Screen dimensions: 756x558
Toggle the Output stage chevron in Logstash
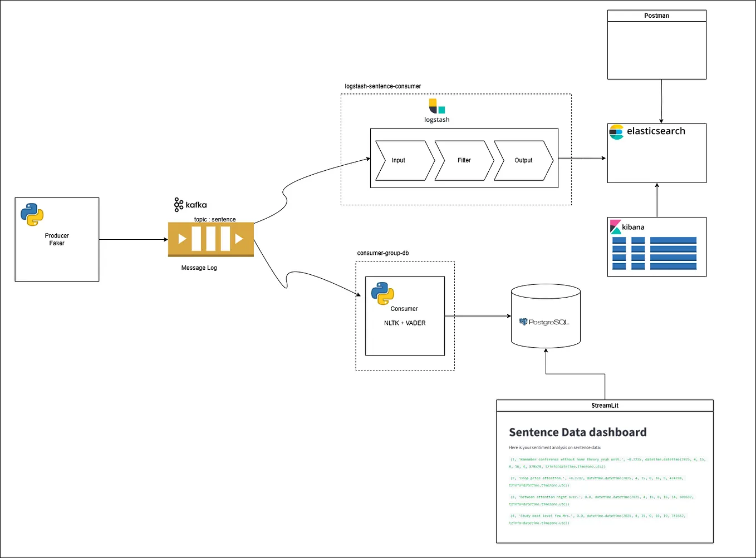click(x=523, y=160)
